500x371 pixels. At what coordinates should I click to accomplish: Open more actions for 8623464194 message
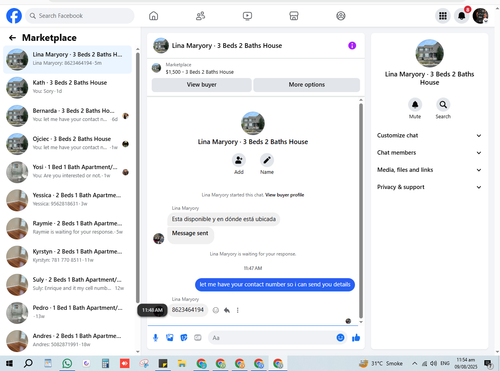pos(238,310)
